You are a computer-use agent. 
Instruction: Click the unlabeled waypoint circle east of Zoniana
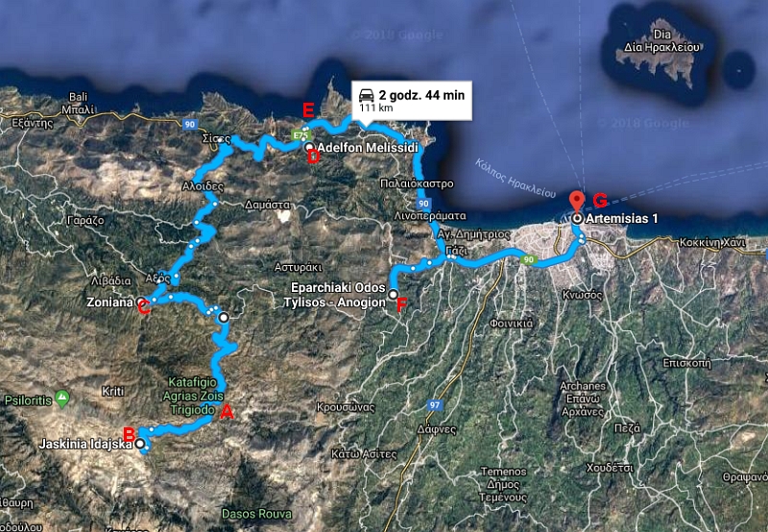click(x=224, y=318)
